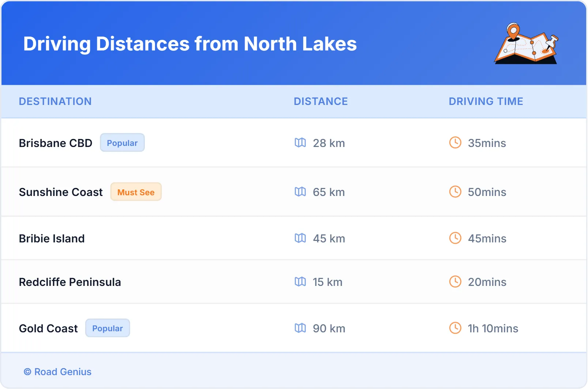Click the Must See badge for Sunshine Coast
The height and width of the screenshot is (389, 588).
point(136,192)
